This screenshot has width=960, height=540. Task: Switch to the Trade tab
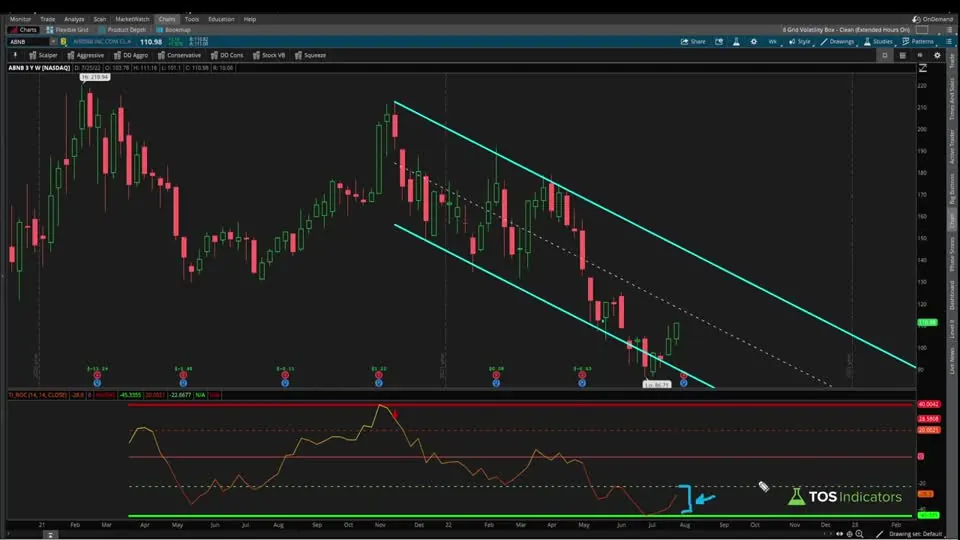(47, 19)
